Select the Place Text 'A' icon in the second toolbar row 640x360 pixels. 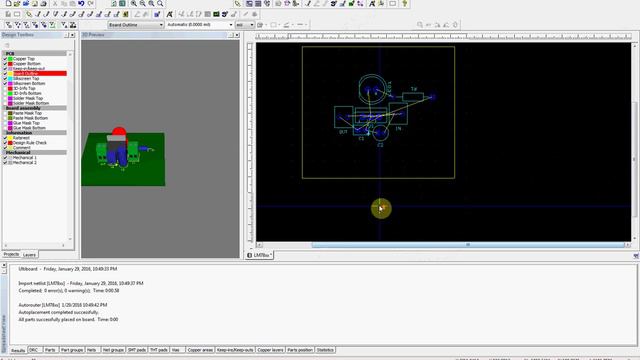pos(169,14)
